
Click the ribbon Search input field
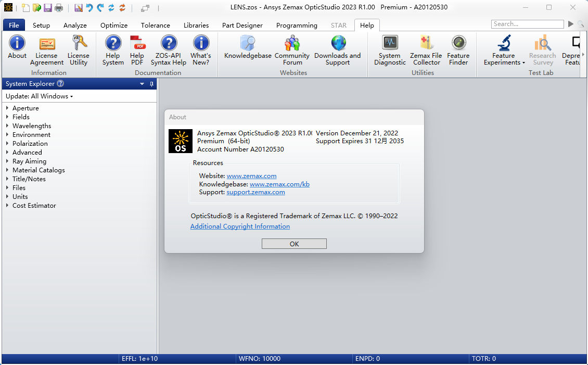527,24
